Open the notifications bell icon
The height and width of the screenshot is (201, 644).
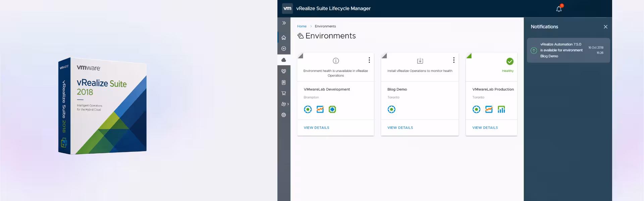[x=559, y=9]
